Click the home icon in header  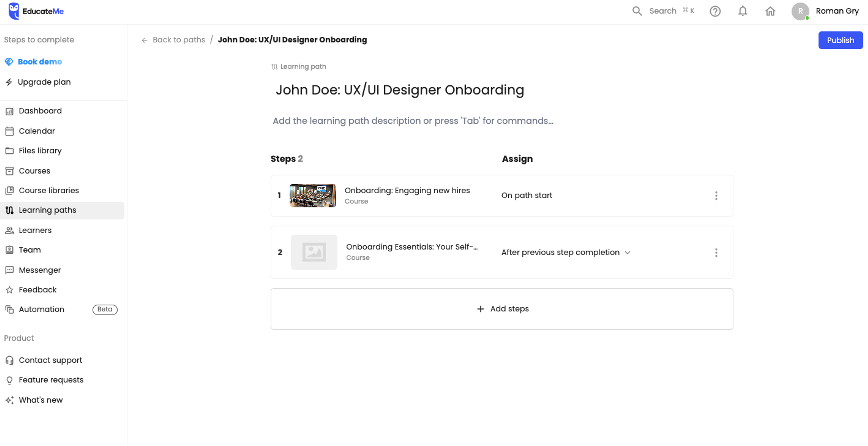click(x=770, y=11)
